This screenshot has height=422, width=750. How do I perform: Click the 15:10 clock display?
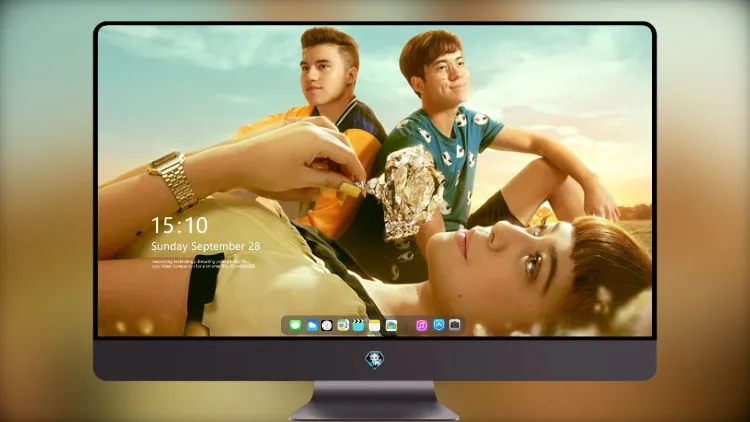point(180,225)
